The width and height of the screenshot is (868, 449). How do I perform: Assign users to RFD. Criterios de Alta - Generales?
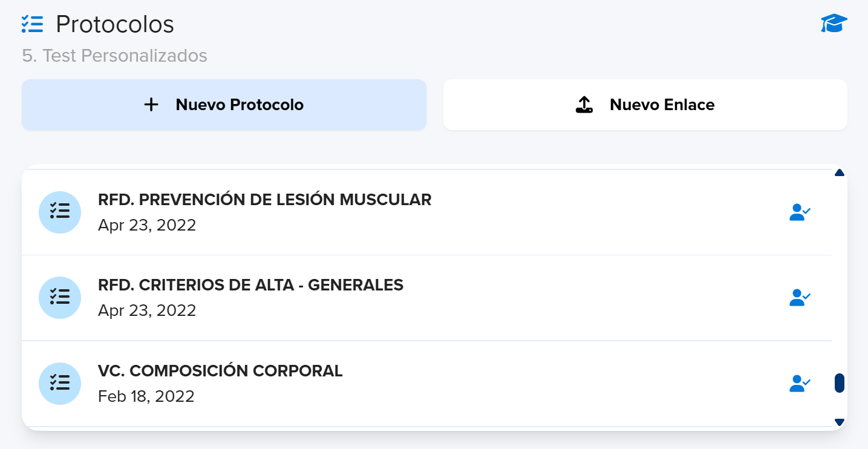pos(800,298)
